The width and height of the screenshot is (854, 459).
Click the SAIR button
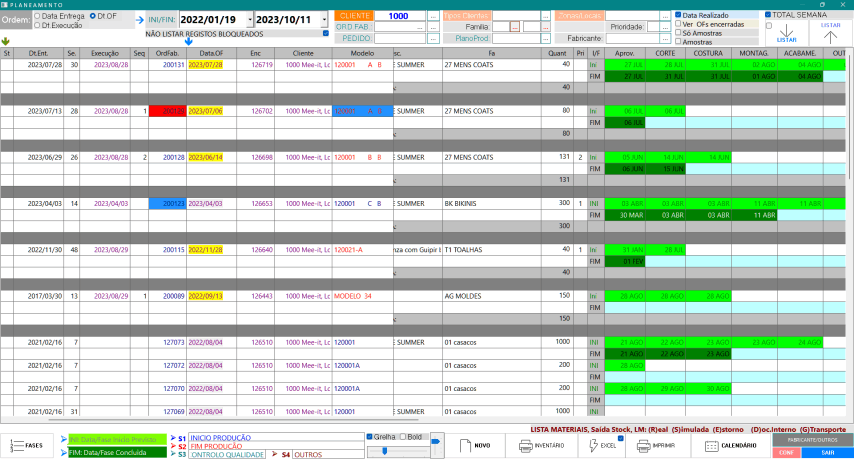826,452
